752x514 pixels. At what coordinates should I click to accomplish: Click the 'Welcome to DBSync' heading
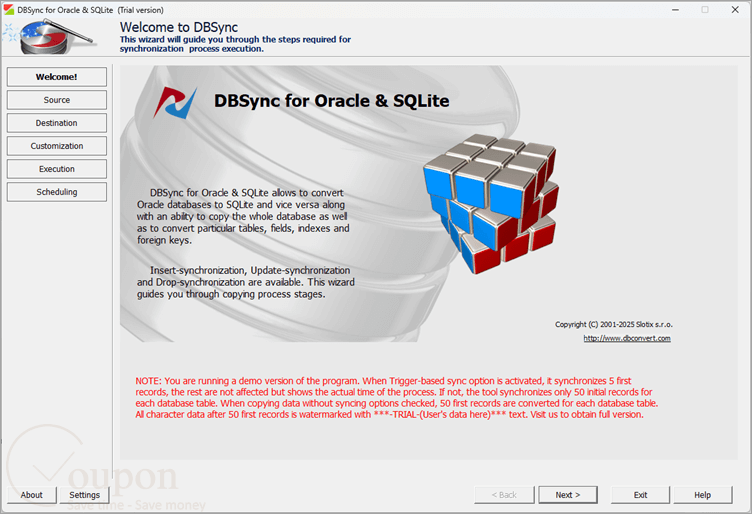click(179, 27)
